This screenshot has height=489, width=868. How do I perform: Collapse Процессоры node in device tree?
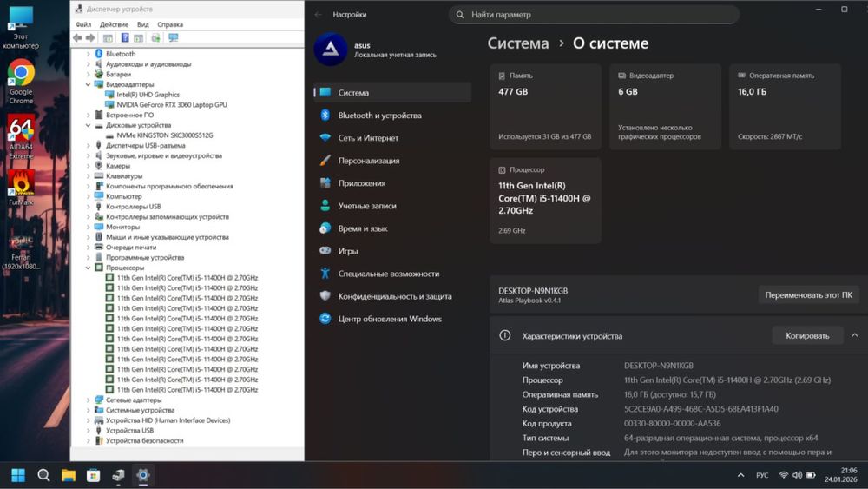(x=88, y=268)
